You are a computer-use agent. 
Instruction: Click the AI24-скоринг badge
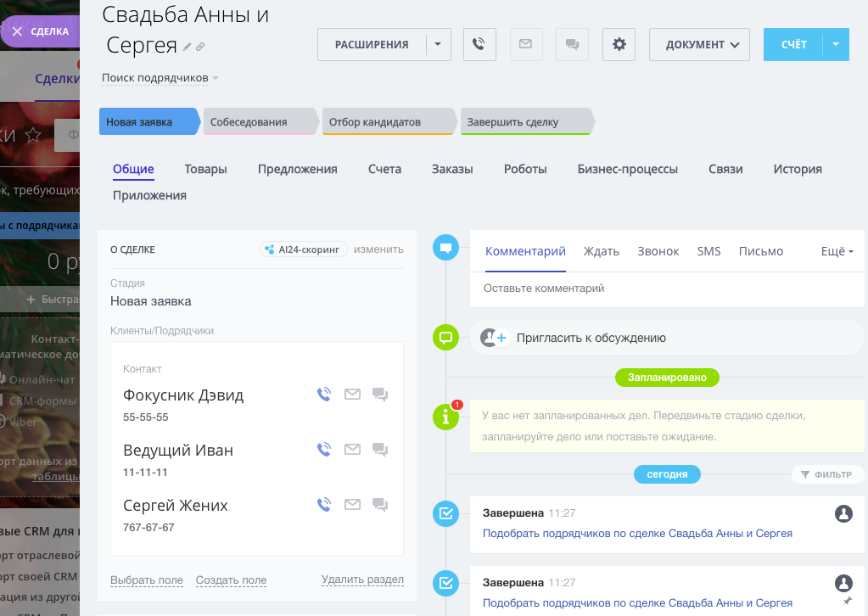(304, 249)
